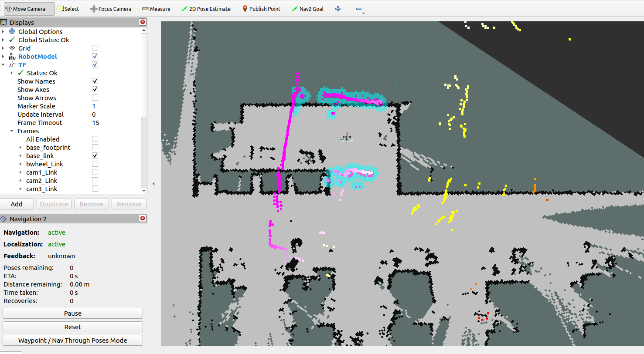Click the Reset navigation button
Viewport: 644px width, 354px height.
tap(73, 327)
